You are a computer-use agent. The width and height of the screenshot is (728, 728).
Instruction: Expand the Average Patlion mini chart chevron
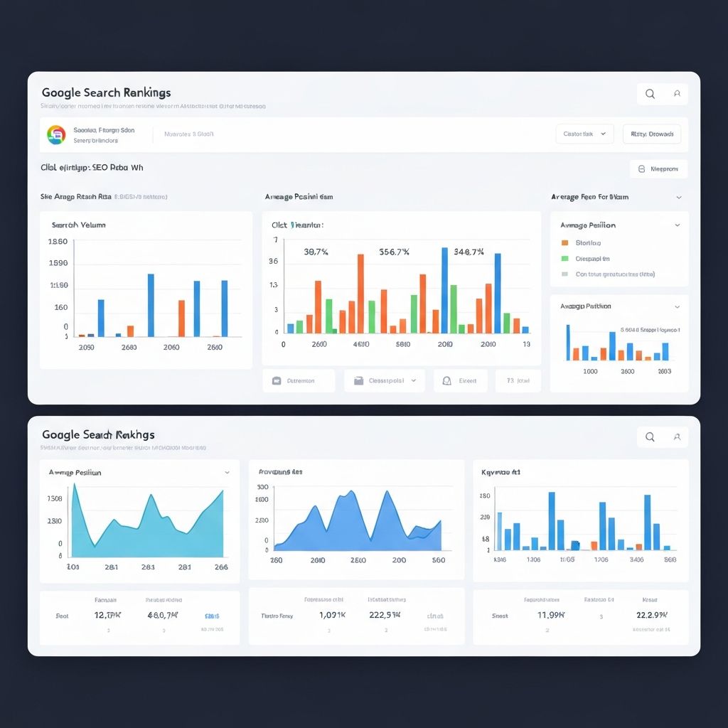click(678, 307)
